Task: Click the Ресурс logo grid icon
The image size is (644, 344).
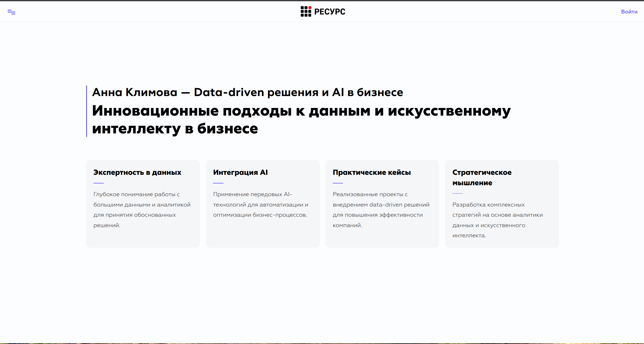Action: pos(305,12)
